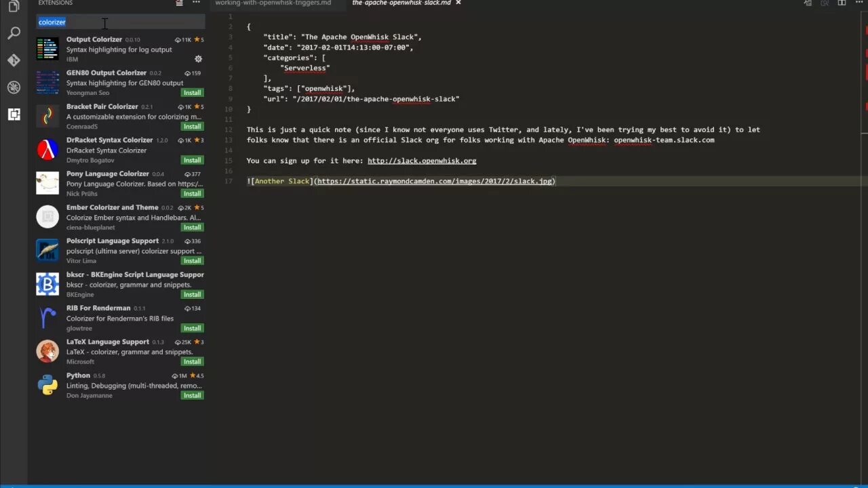Screen dimensions: 868x488
Task: Install bkscr BKEngine Script Language Support
Action: (192, 294)
